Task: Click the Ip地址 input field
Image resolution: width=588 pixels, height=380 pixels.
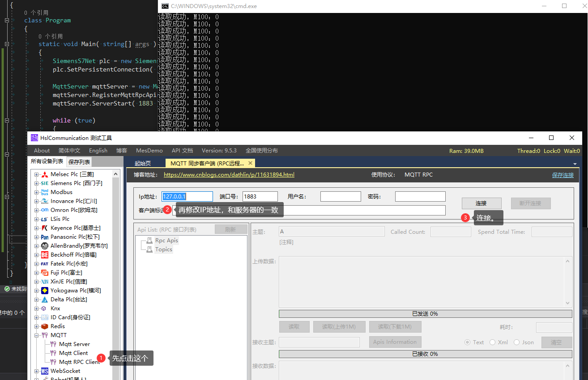Action: pos(187,196)
